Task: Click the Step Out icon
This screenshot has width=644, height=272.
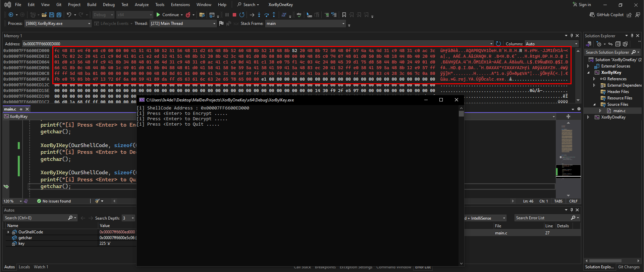Action: click(274, 15)
